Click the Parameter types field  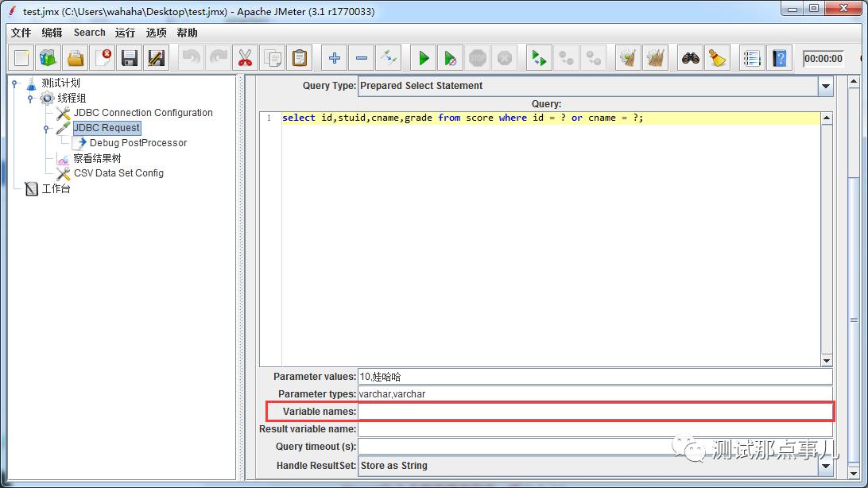[595, 394]
